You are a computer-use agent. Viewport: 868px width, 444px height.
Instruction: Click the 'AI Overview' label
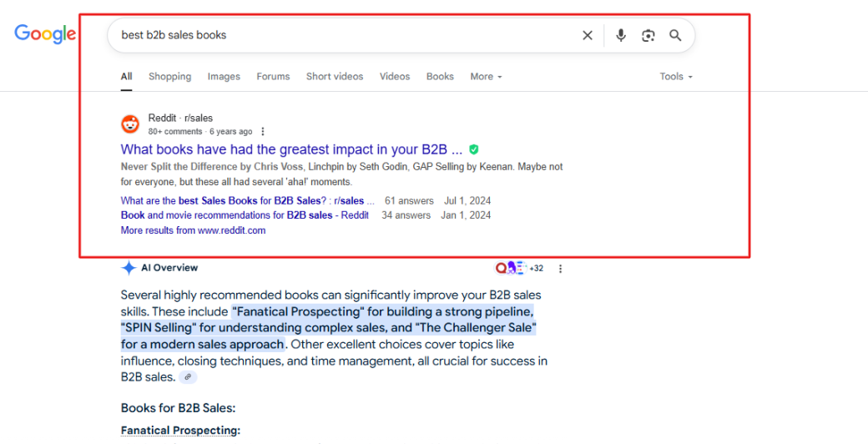169,268
